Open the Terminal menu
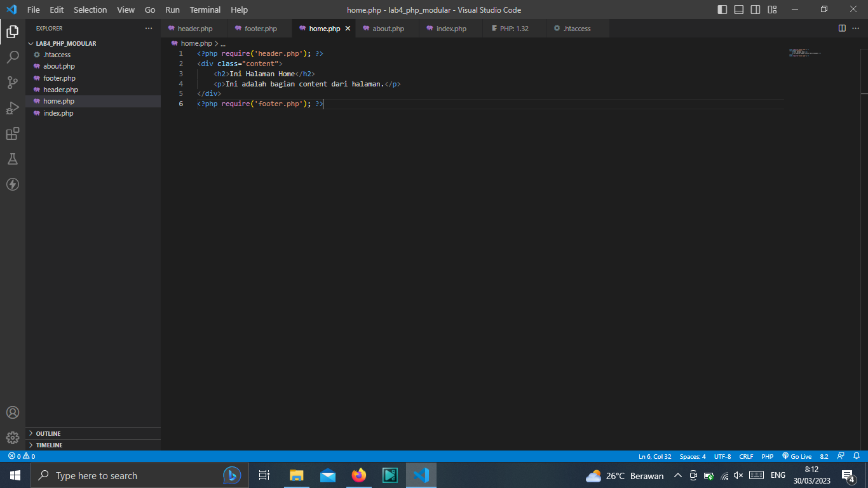This screenshot has width=868, height=488. pyautogui.click(x=205, y=10)
